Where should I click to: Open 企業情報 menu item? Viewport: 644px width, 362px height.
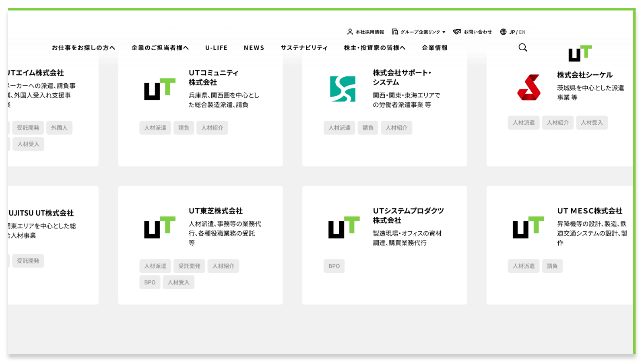[435, 47]
